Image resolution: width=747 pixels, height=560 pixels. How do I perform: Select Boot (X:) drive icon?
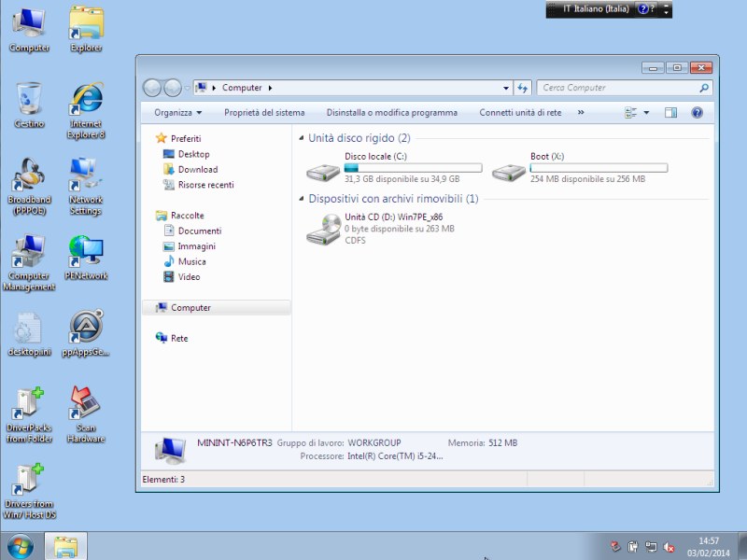509,172
